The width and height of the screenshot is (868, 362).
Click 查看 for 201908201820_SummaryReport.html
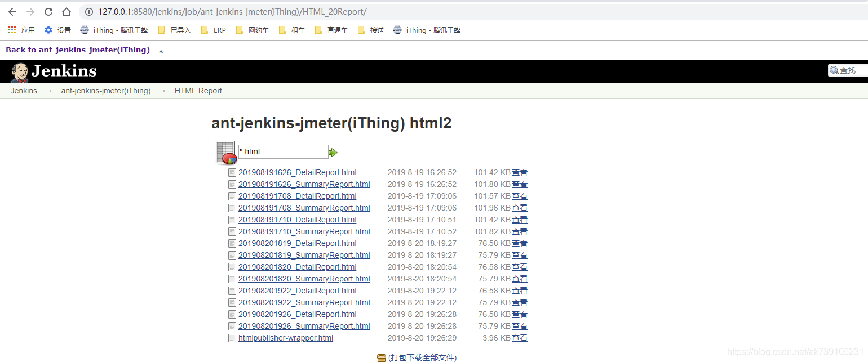520,279
